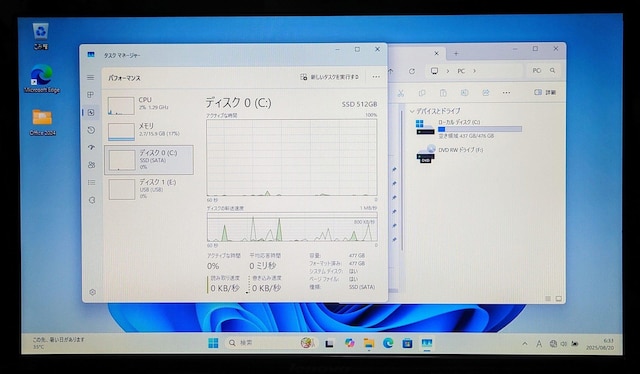Click C: drive capacity usage bar
This screenshot has width=640, height=374.
pyautogui.click(x=480, y=129)
